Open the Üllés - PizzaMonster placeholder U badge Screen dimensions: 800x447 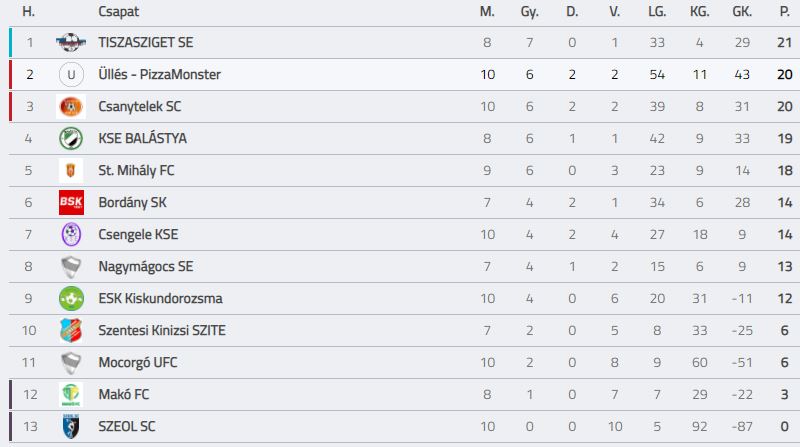pos(71,74)
